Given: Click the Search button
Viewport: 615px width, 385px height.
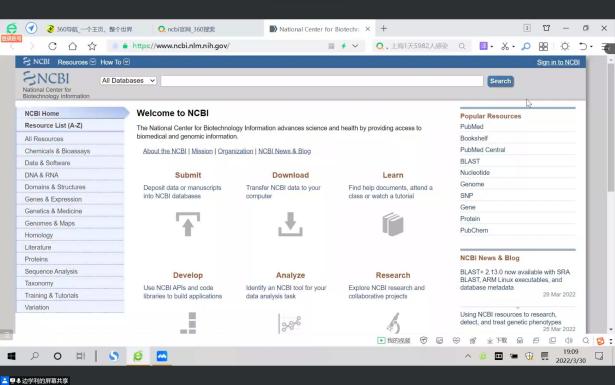Looking at the screenshot, I should point(500,81).
